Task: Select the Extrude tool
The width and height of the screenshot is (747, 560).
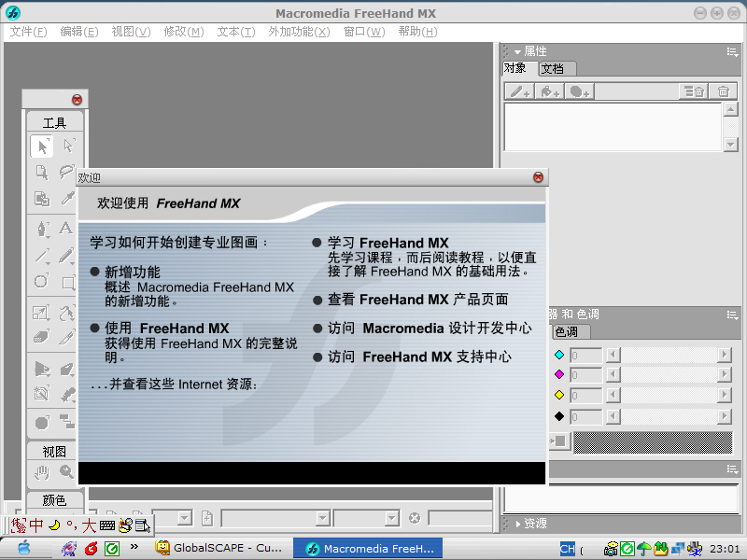Action: pos(66,369)
